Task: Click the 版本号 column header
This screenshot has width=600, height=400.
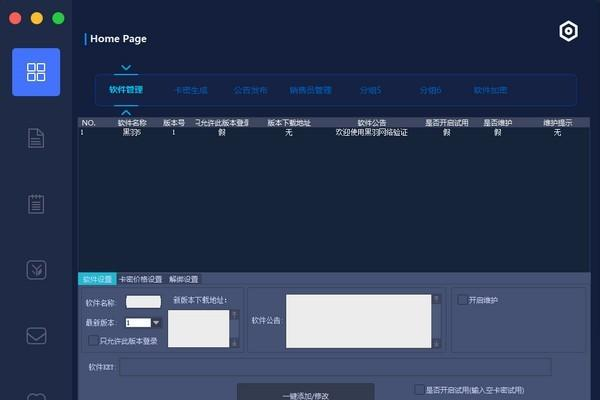Action: (174, 123)
